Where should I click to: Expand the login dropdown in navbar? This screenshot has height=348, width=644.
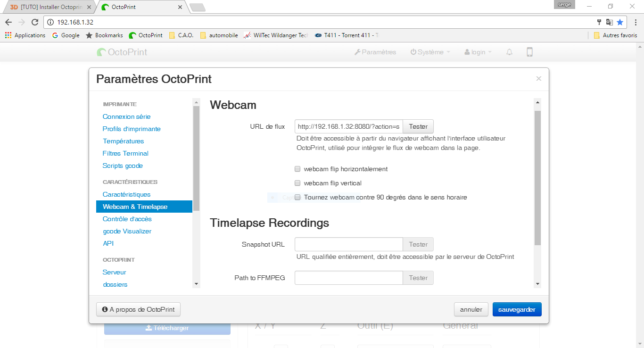click(x=478, y=52)
